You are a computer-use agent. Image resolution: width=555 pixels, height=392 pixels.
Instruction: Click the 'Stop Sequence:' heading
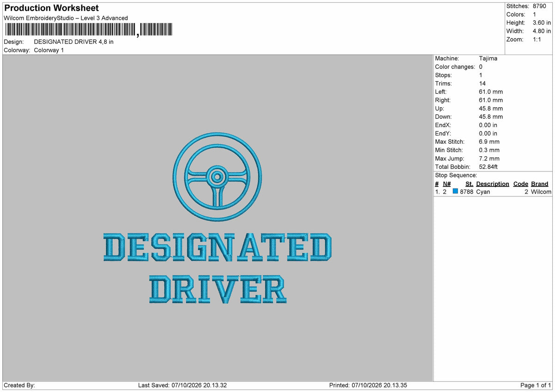(456, 175)
